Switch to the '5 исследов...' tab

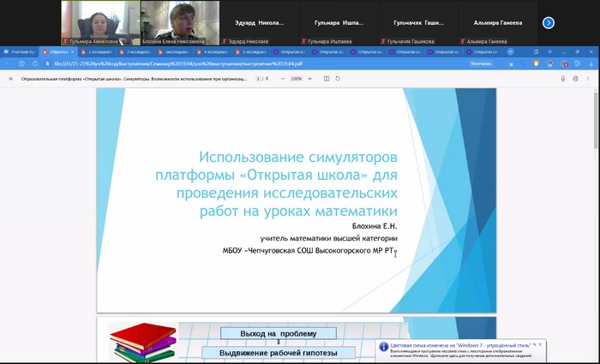[x=251, y=52]
